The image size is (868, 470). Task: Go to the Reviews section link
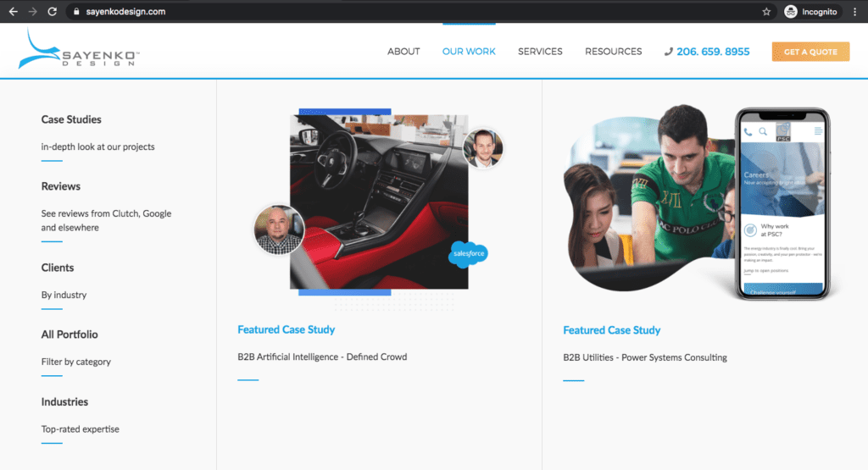click(x=61, y=186)
